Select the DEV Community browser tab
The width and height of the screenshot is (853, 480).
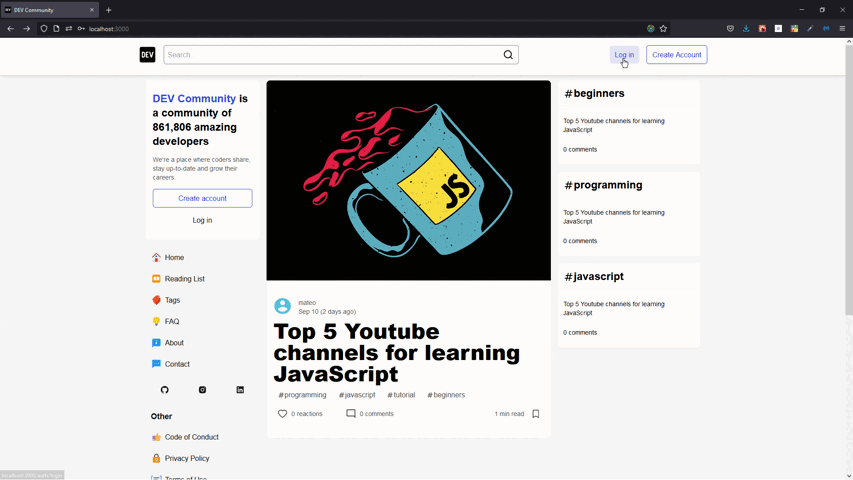[x=50, y=10]
